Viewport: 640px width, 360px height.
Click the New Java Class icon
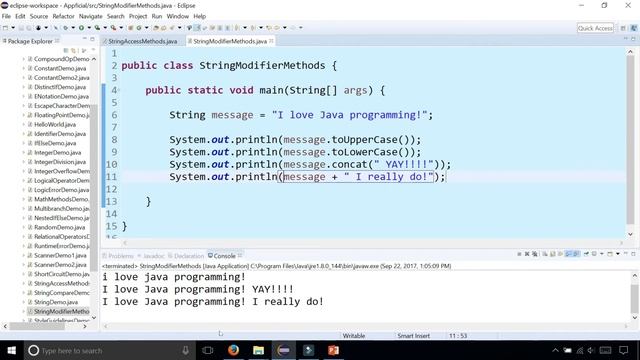coord(139,28)
